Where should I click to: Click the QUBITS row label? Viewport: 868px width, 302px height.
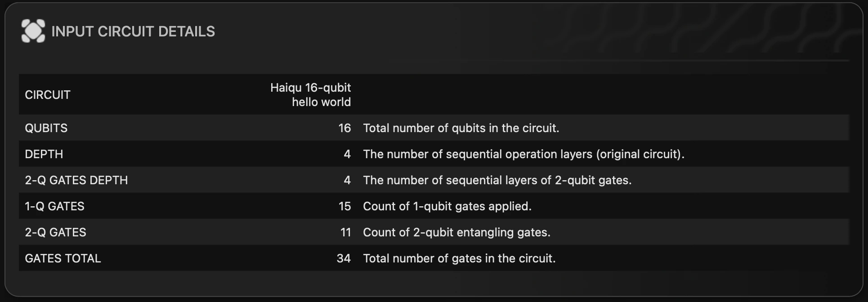point(46,128)
